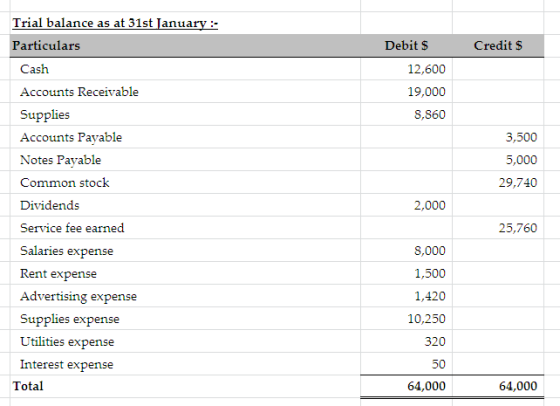Select the Accounts Receivable label cell

[79, 92]
